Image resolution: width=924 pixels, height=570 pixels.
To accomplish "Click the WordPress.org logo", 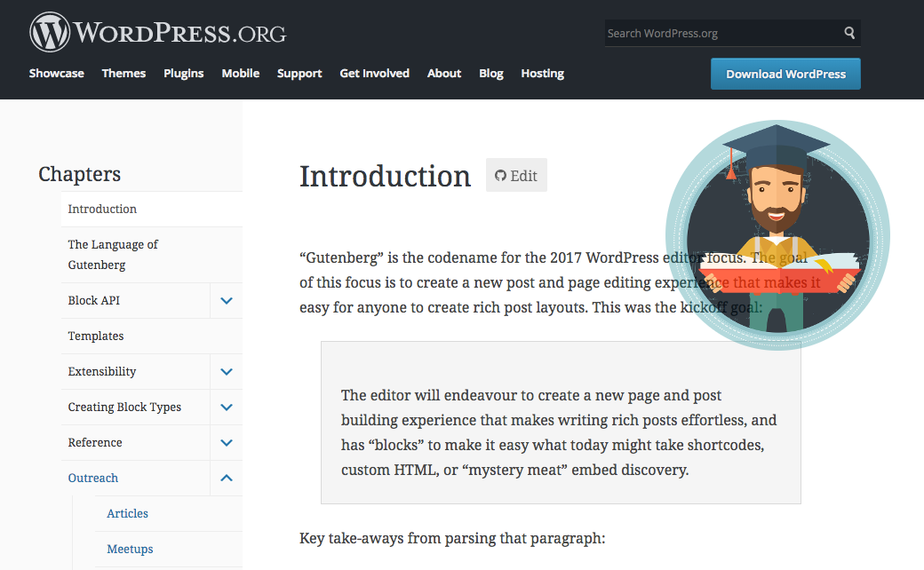I will point(158,32).
